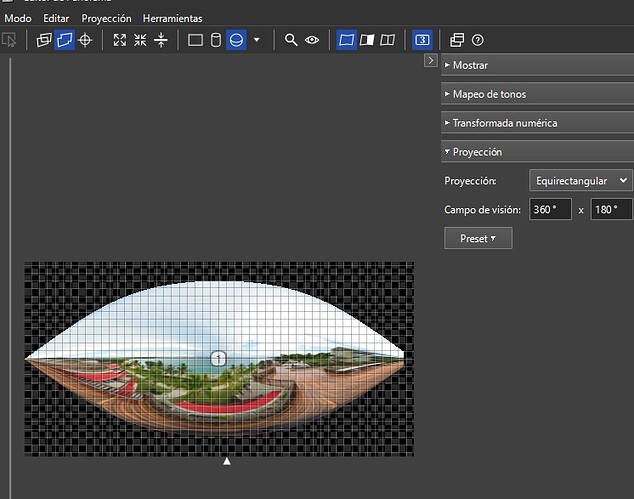The width and height of the screenshot is (634, 499).
Task: Open the projection type arrow dropdown in toolbar
Action: point(256,40)
